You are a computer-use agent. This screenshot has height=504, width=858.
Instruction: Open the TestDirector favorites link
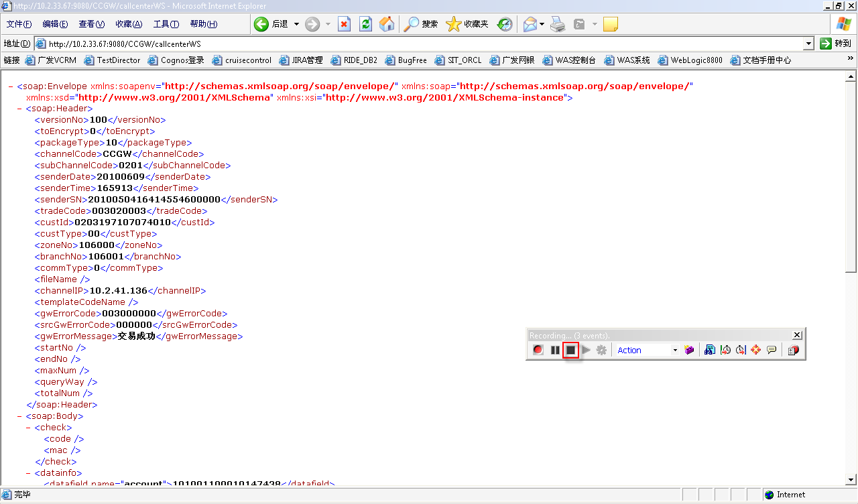pos(112,60)
